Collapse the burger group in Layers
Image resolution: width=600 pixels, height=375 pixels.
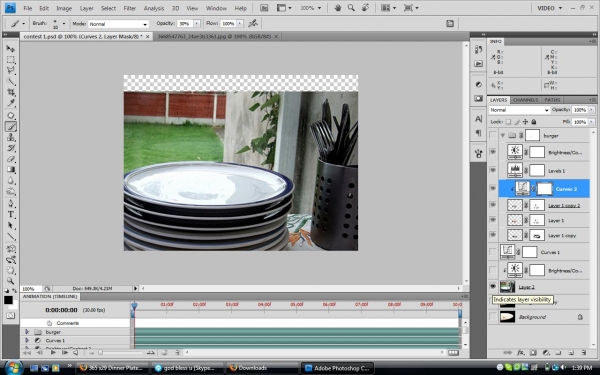(x=503, y=135)
